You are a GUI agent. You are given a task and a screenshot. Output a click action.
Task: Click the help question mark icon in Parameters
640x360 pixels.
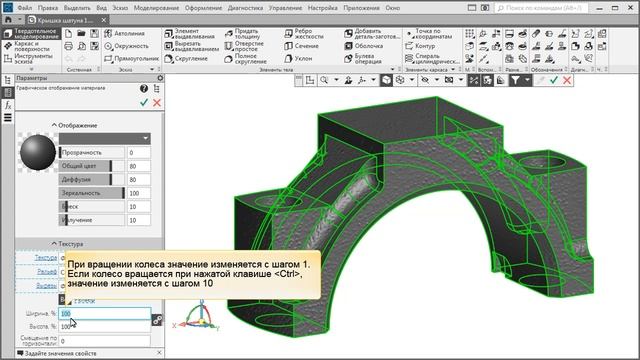click(144, 88)
